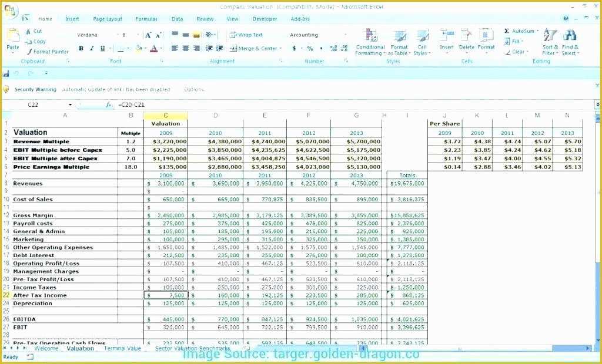Apply Comma Style
This screenshot has height=364, width=602.
click(x=321, y=48)
